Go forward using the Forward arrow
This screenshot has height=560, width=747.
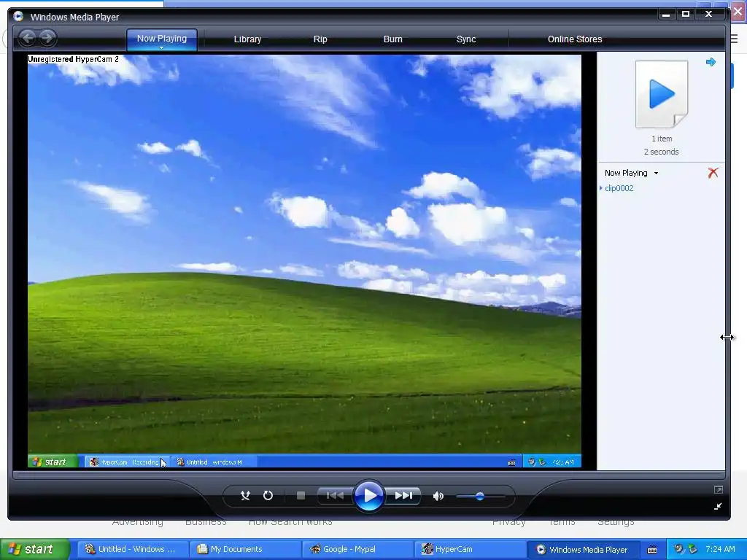pyautogui.click(x=47, y=38)
